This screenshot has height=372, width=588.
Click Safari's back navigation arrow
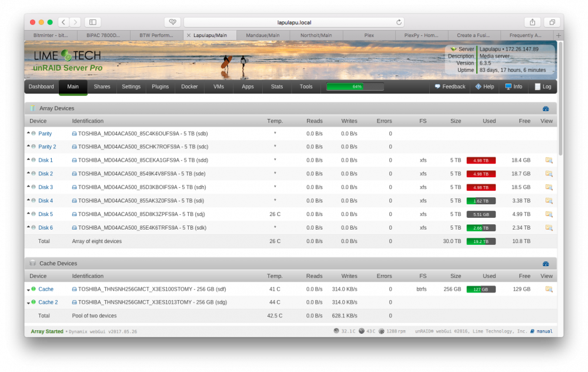pos(64,22)
